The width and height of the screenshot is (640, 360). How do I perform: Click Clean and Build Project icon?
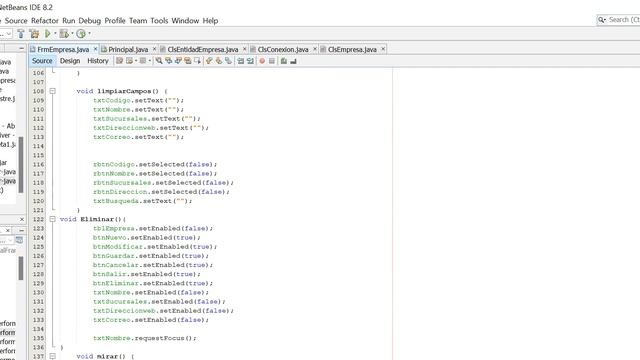[34, 34]
